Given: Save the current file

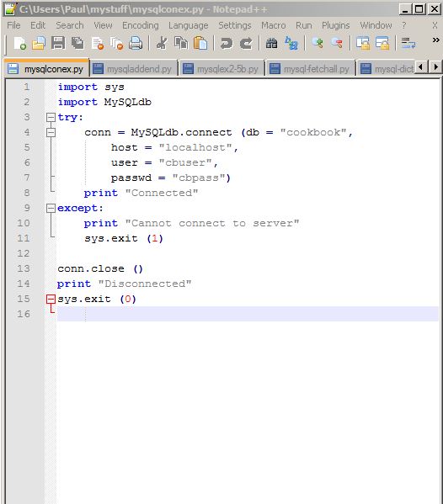Looking at the screenshot, I should pyautogui.click(x=58, y=43).
